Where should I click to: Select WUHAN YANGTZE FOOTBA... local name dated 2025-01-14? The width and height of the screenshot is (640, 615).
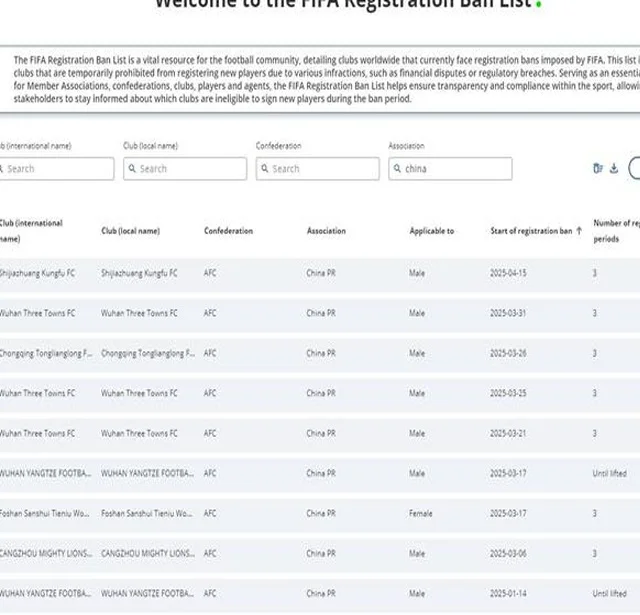147,593
